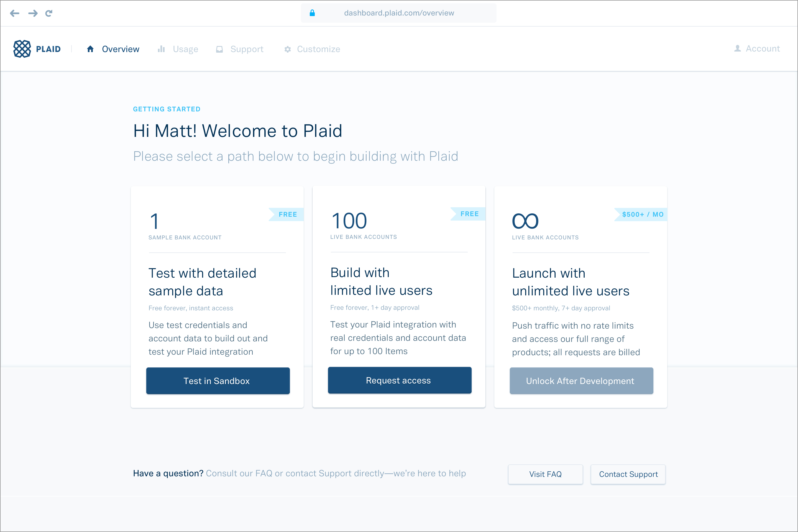Click the bar chart Usage icon
Image resolution: width=798 pixels, height=532 pixels.
tap(161, 49)
